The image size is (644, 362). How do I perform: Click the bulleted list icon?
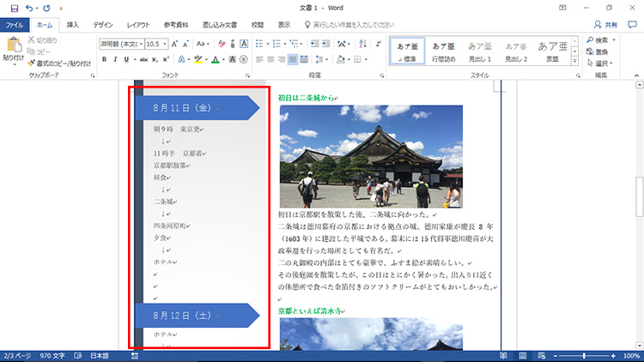pos(261,43)
